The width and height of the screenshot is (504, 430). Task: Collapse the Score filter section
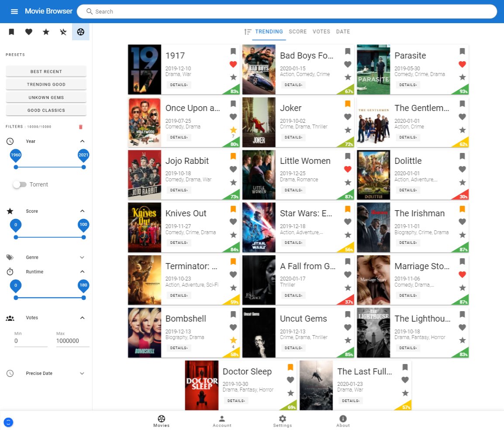tap(82, 211)
